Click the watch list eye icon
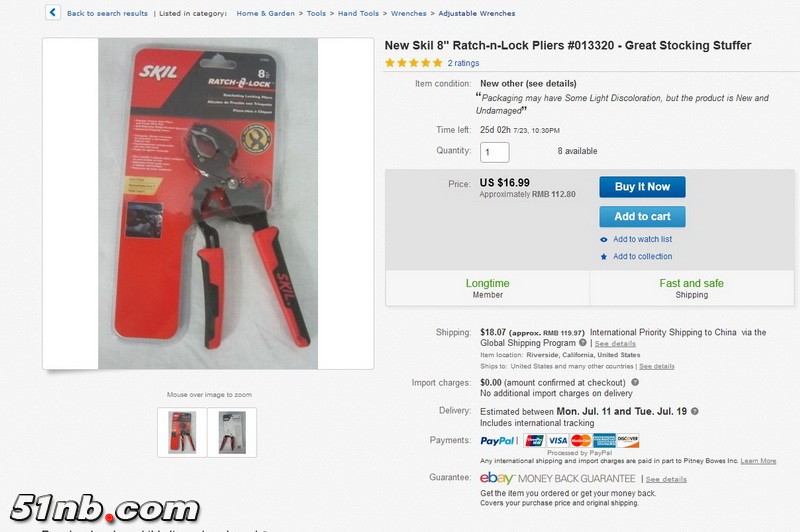800x532 pixels. point(604,240)
